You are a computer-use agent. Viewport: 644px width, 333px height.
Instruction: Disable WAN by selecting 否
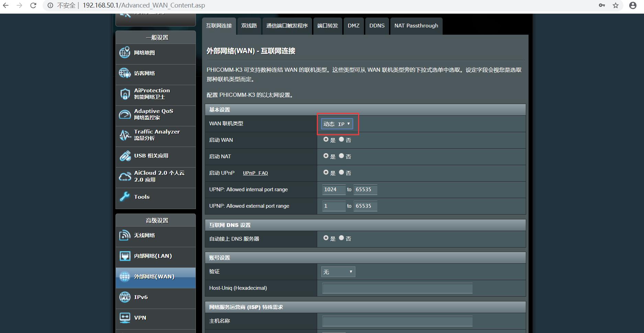pyautogui.click(x=341, y=139)
